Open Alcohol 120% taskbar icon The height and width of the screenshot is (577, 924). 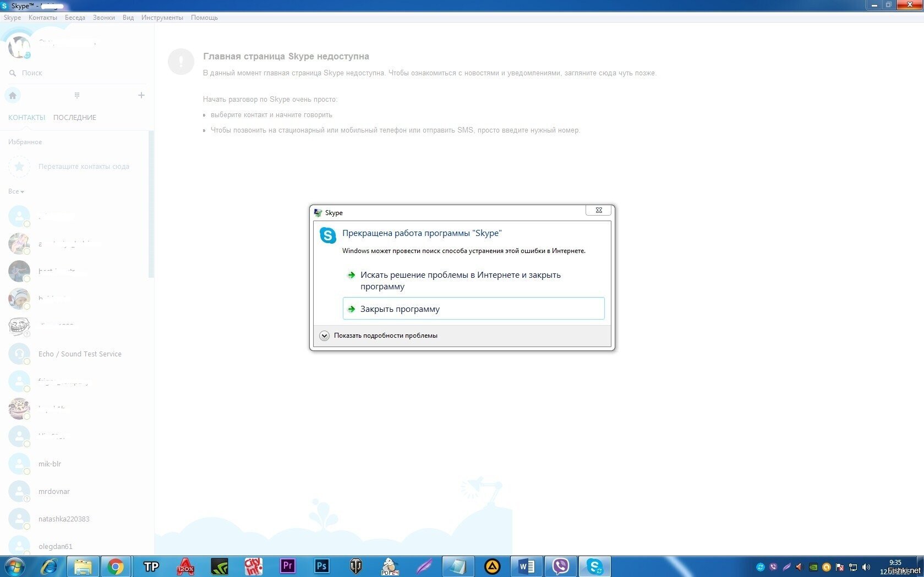185,566
